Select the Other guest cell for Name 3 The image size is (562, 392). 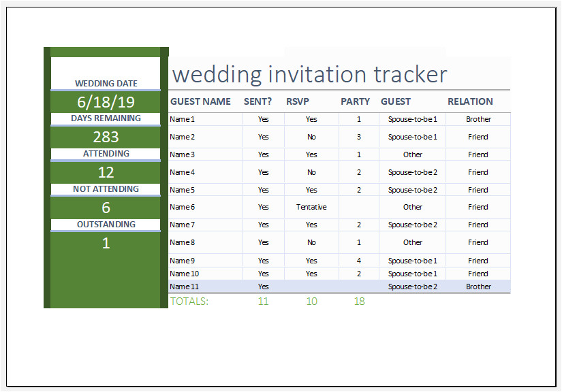(412, 154)
